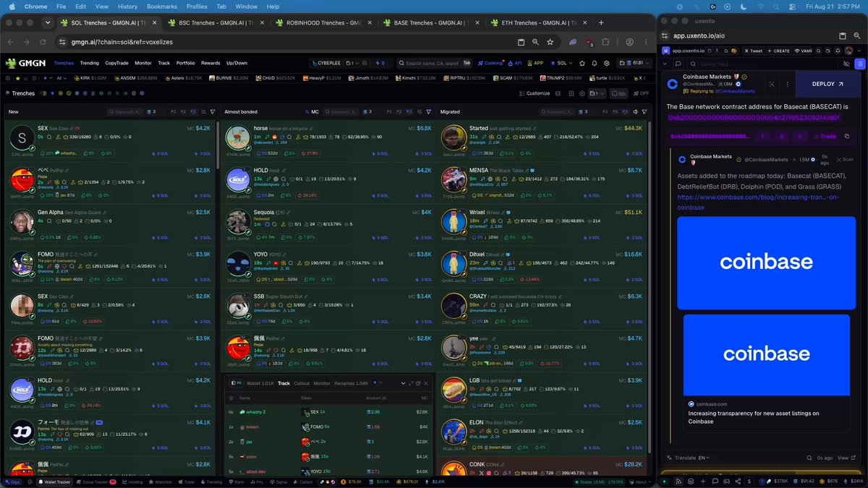The height and width of the screenshot is (488, 868).
Task: Open Chrome's tab search dropdown arrow
Action: [x=48, y=22]
